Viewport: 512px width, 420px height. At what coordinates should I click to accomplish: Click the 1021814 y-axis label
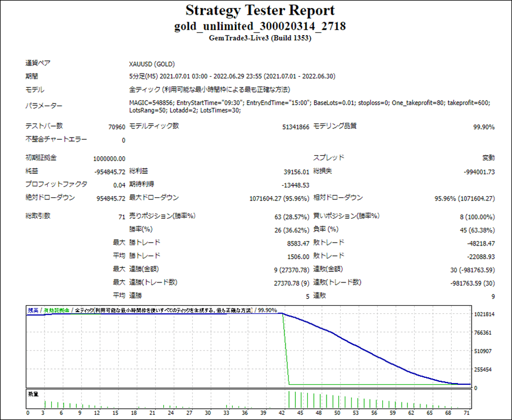(x=484, y=314)
